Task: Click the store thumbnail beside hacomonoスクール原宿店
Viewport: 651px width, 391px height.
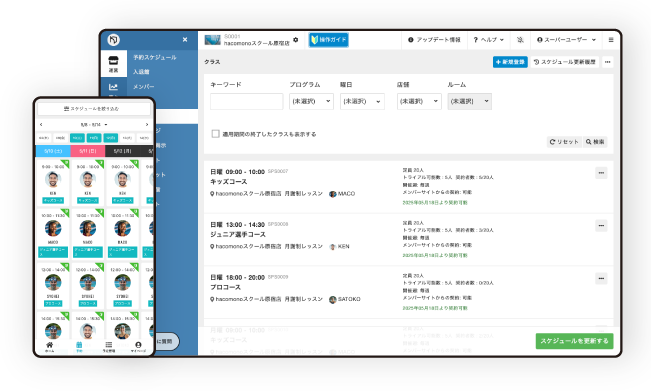Action: (213, 40)
